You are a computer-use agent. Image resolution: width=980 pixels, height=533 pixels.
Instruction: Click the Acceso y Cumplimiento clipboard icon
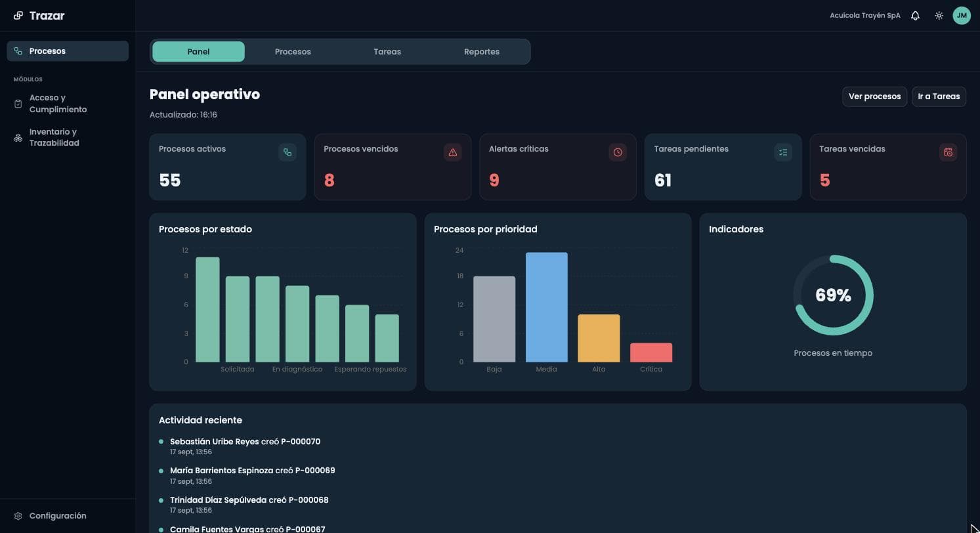(x=18, y=104)
